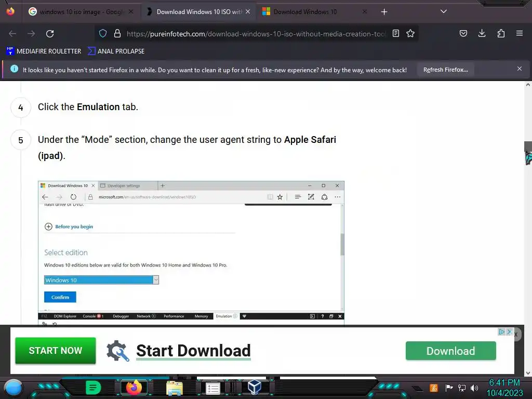Image resolution: width=532 pixels, height=399 pixels.
Task: Close the Microsoft Download Windows 10 tab
Action: [365, 12]
